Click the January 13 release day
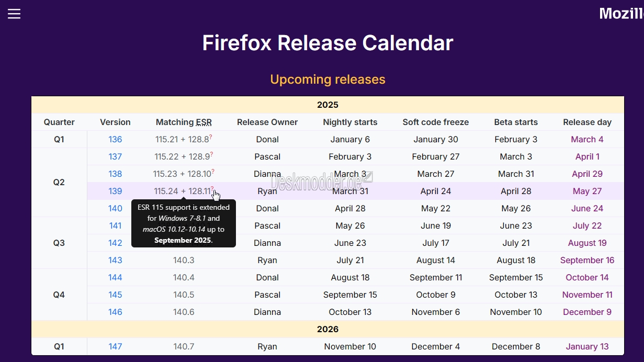The height and width of the screenshot is (362, 644). [587, 346]
